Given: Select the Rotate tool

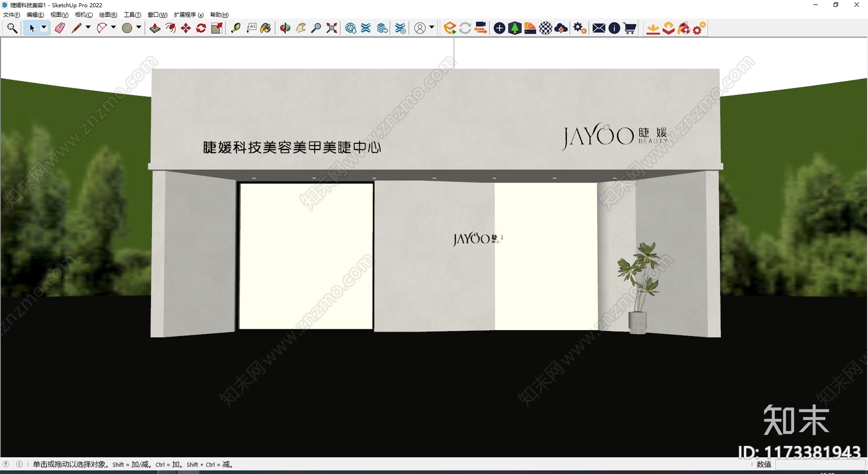Looking at the screenshot, I should click(x=201, y=28).
